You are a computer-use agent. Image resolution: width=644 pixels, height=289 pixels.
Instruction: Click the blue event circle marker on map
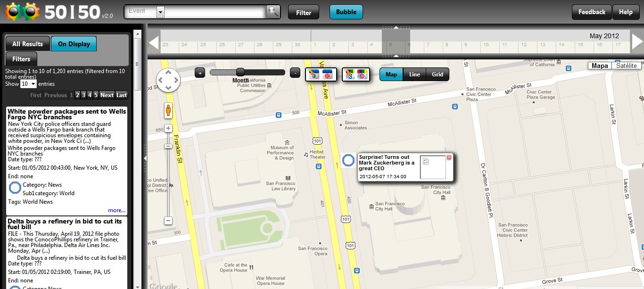[348, 160]
